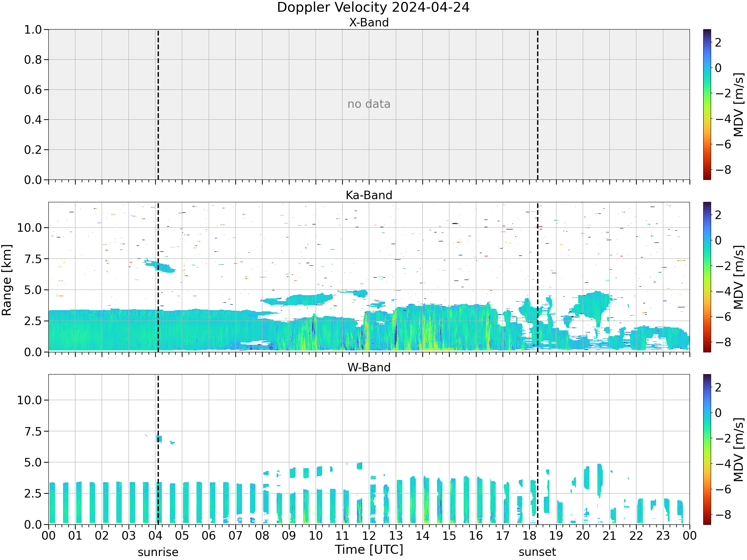Click the 06 hour tick label
The width and height of the screenshot is (747, 560).
pos(209,536)
